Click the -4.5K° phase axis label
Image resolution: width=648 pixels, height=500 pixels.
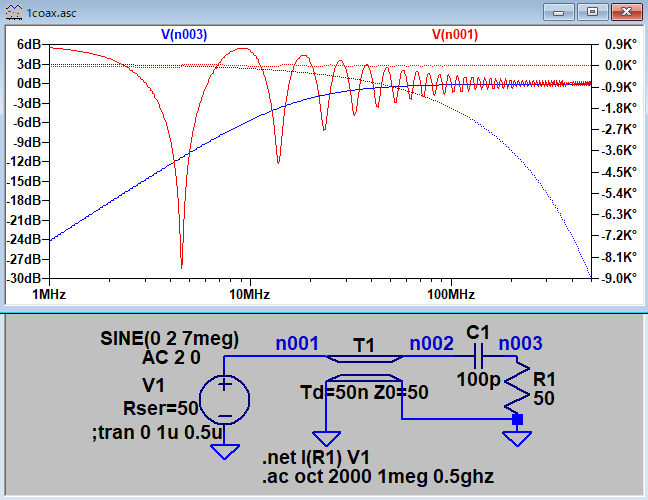619,172
